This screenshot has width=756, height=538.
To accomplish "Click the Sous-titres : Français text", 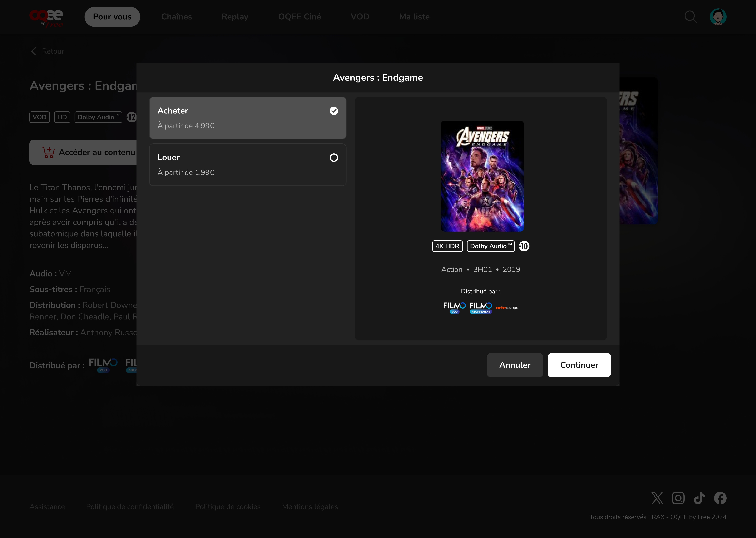I will click(70, 289).
